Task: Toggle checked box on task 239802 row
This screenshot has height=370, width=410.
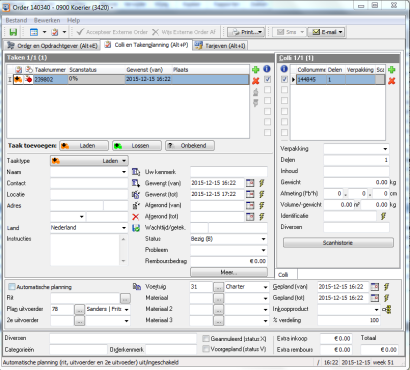Action: click(267, 79)
